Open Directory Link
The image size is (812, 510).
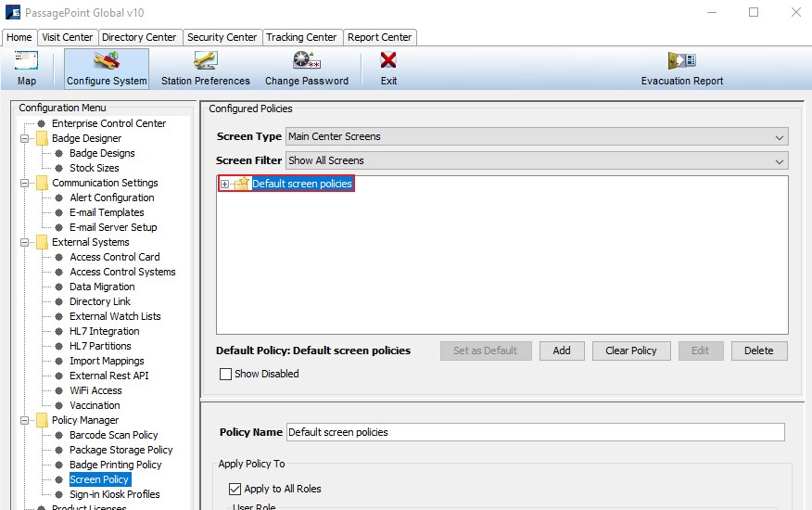100,301
